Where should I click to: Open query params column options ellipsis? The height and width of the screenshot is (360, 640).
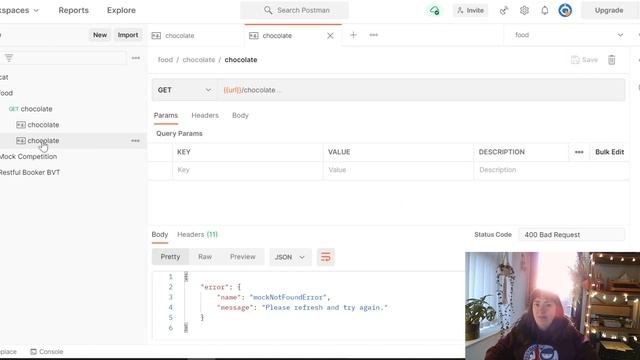click(579, 152)
